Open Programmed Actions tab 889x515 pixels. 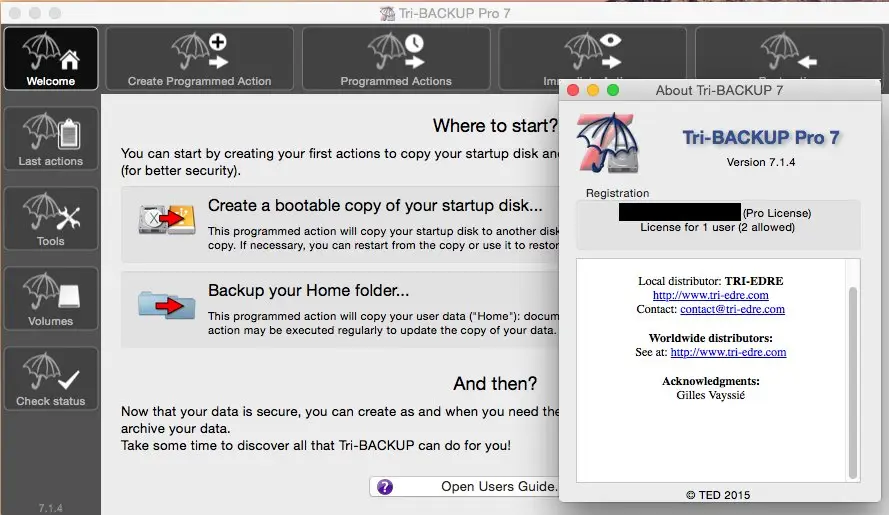(x=396, y=58)
